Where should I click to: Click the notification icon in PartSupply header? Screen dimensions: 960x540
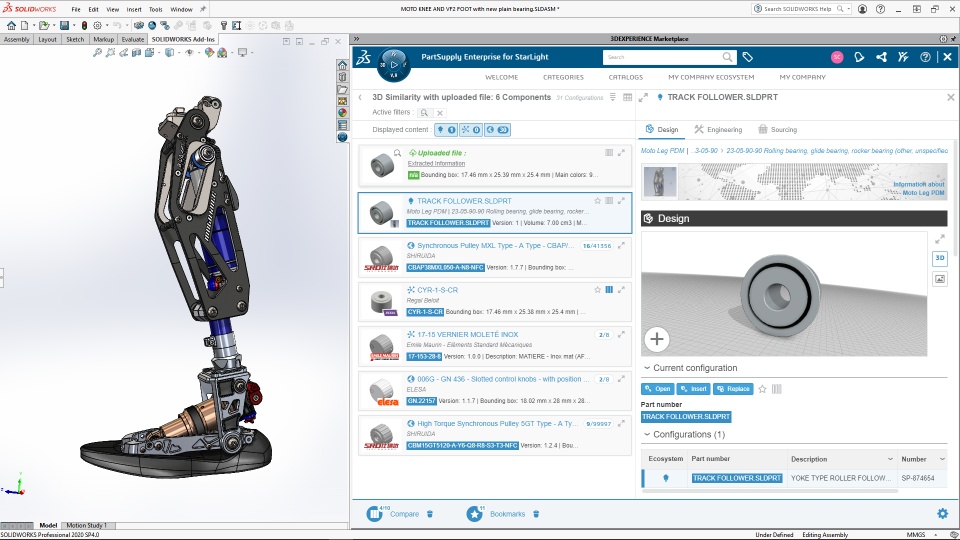tap(859, 57)
